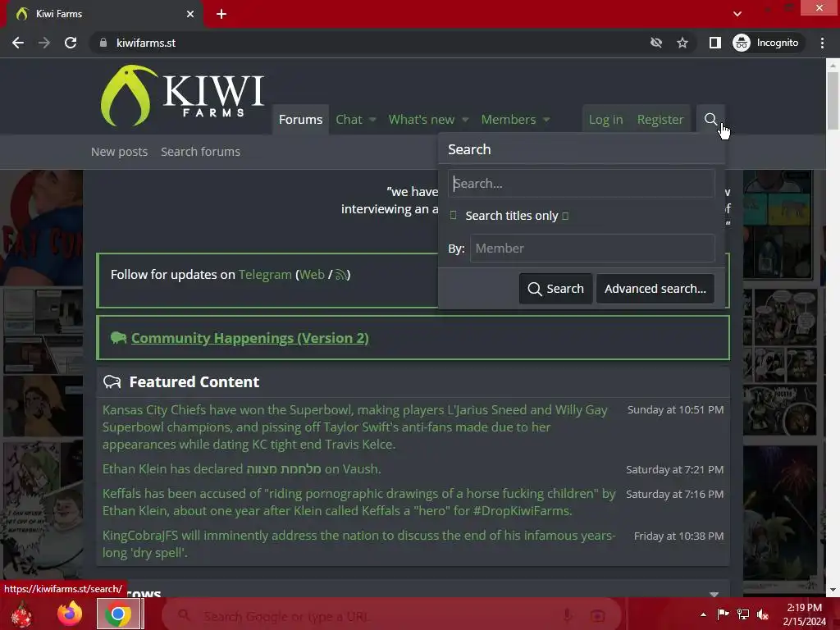Click the RSS feed icon
This screenshot has width=840, height=630.
[340, 276]
